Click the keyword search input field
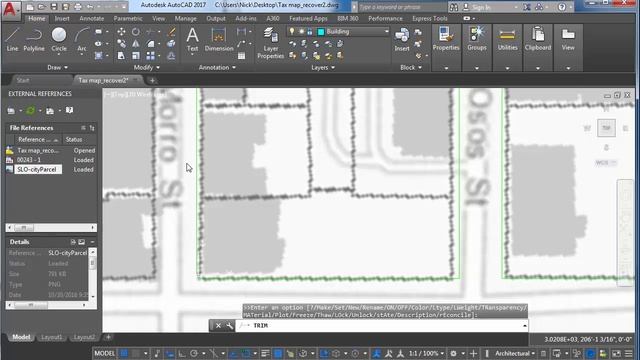The width and height of the screenshot is (640, 360). click(x=402, y=7)
